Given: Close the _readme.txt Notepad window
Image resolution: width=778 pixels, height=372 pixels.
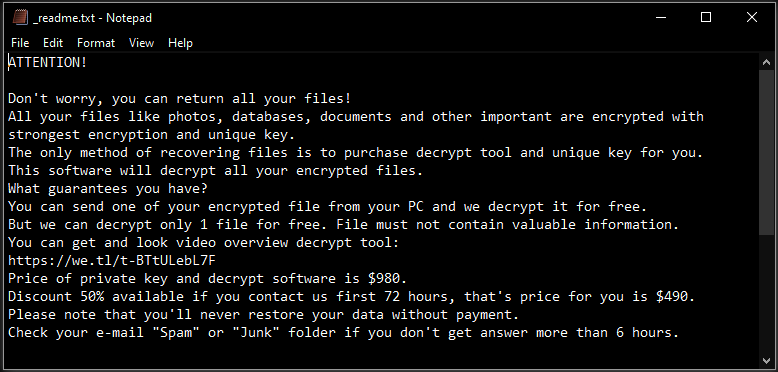Looking at the screenshot, I should [752, 18].
